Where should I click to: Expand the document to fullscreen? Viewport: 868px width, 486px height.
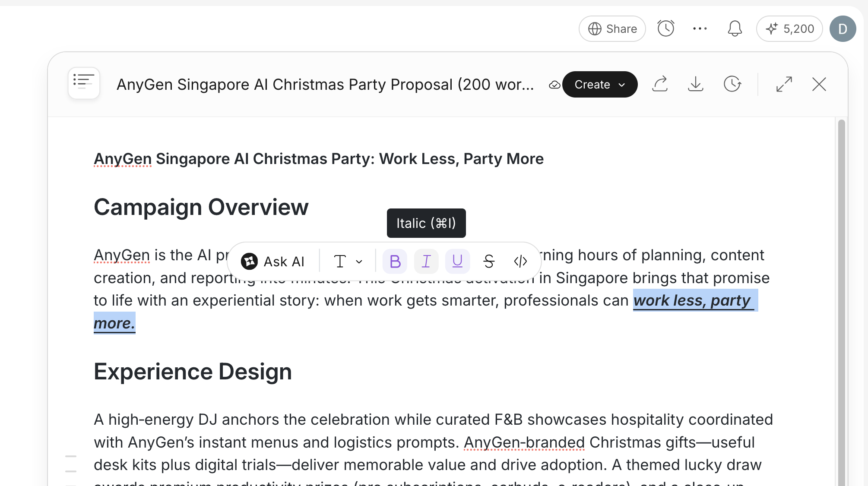pos(784,84)
